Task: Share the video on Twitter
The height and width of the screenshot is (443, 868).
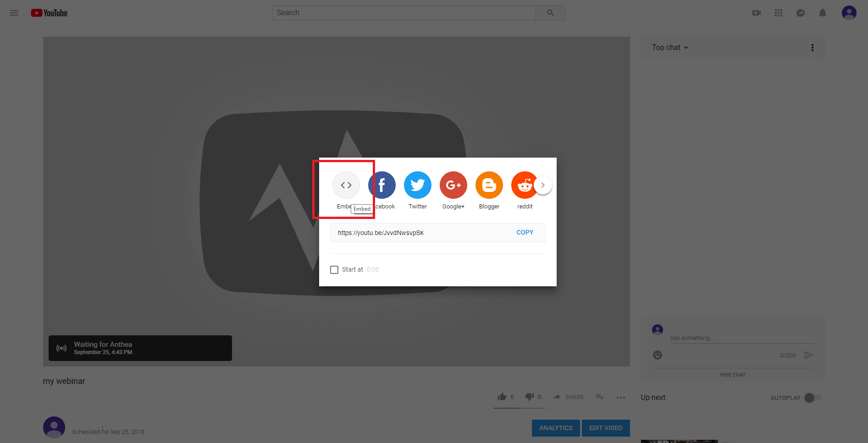Action: click(x=418, y=185)
